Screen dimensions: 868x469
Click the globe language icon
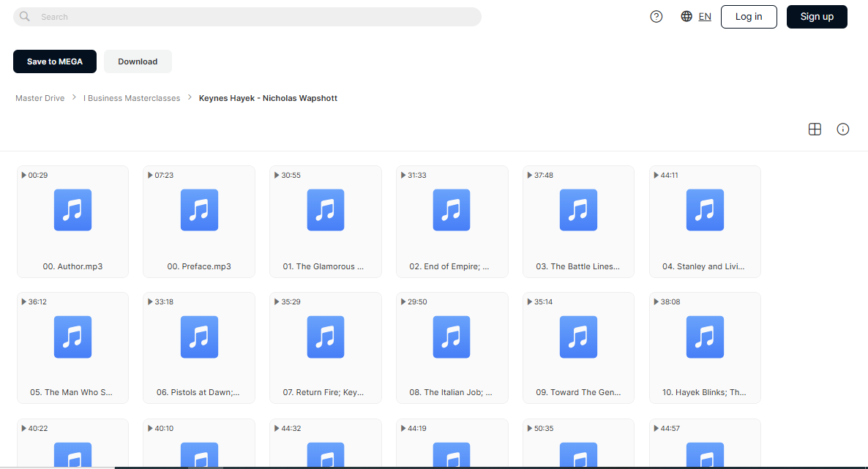point(686,17)
